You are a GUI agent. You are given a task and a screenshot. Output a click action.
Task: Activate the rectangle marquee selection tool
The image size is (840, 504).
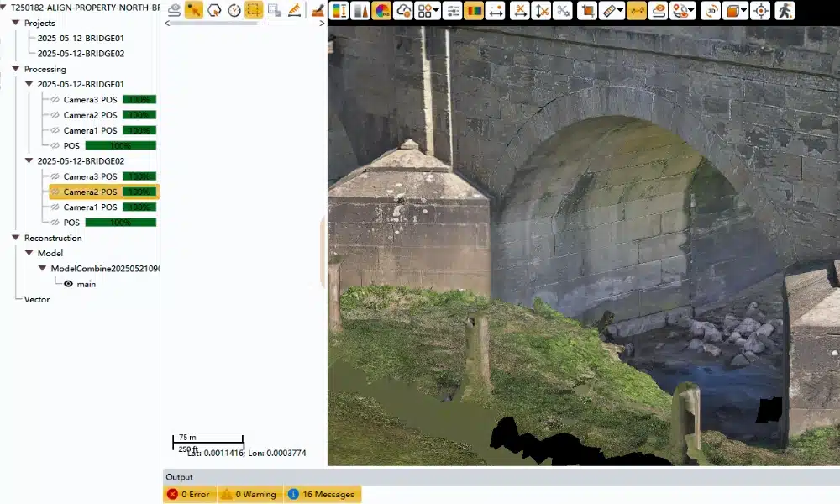tap(254, 11)
